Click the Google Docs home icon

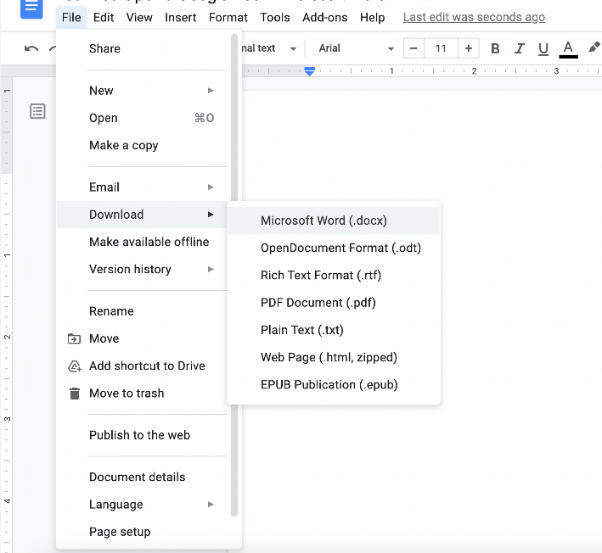31,8
